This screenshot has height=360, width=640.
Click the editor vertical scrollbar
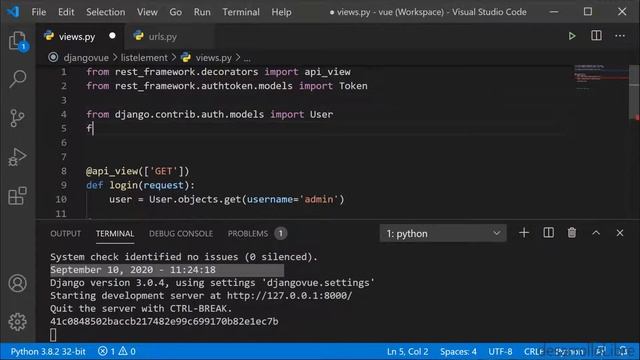[x=634, y=92]
